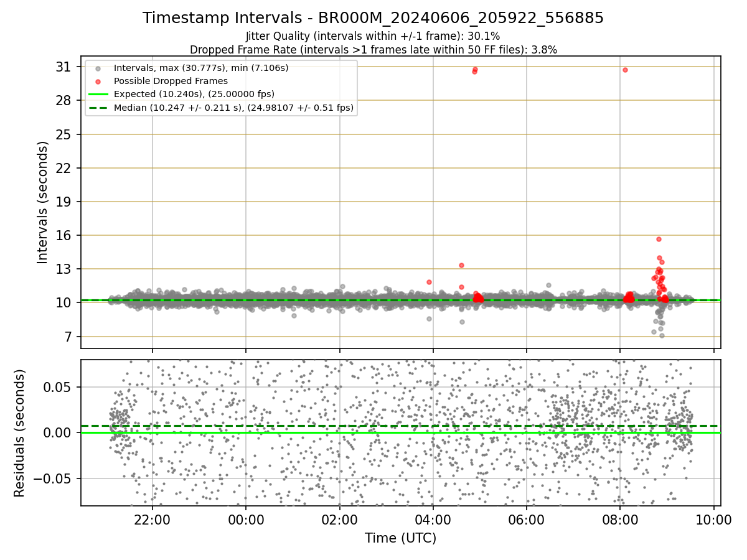This screenshot has height=560, width=747.
Task: Click the residuals tick label '0.05'
Action: click(59, 387)
